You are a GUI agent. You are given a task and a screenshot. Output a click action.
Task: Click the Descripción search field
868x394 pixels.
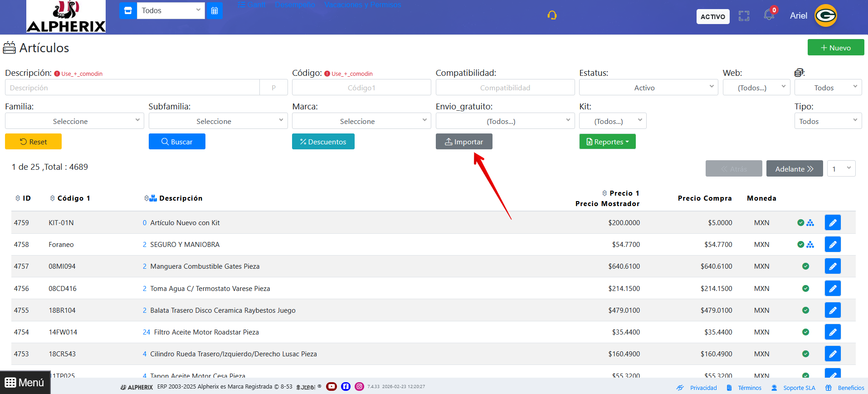(132, 88)
